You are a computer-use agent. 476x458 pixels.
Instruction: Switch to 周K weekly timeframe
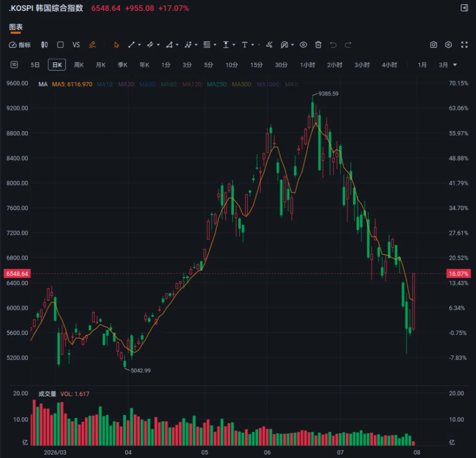pos(79,65)
